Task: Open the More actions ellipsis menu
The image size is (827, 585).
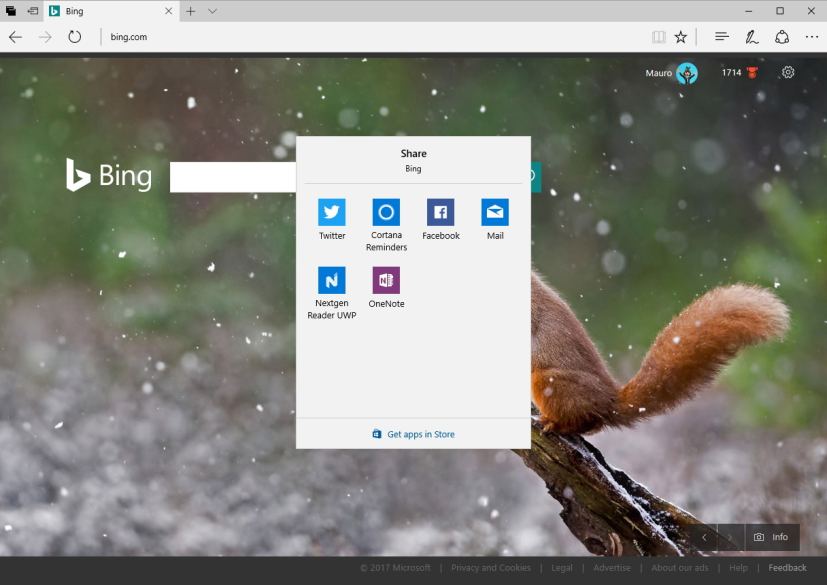Action: click(x=812, y=36)
